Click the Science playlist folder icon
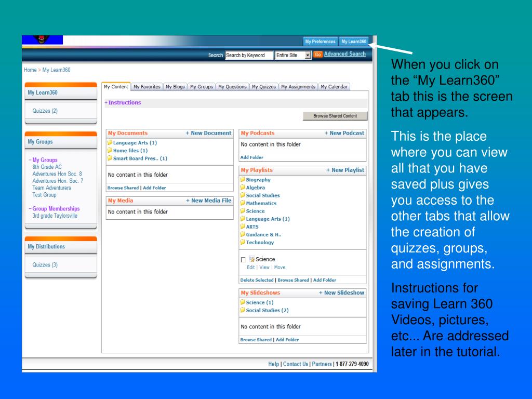Image resolution: width=532 pixels, height=399 pixels. click(243, 210)
